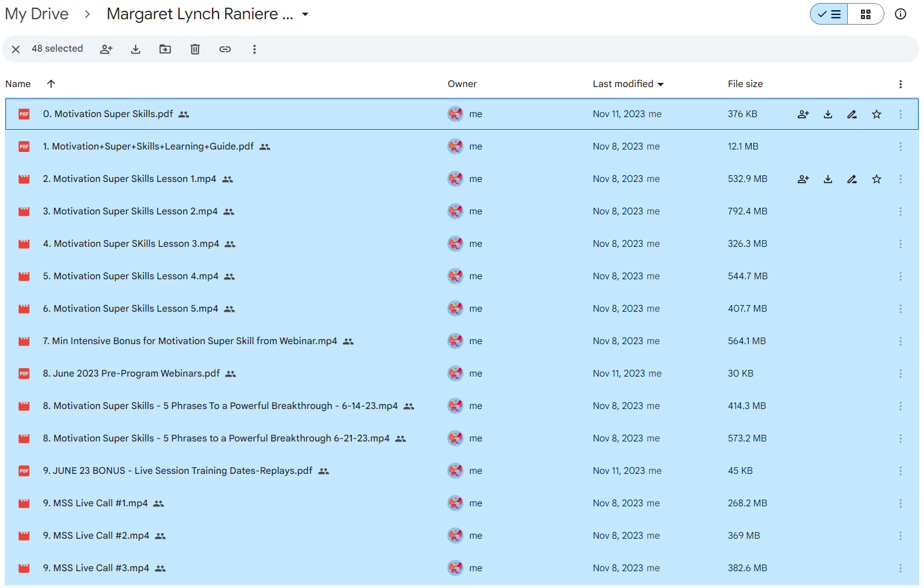Share 0. Motivation Super Skills.pdf row
This screenshot has height=588, width=924.
(803, 114)
